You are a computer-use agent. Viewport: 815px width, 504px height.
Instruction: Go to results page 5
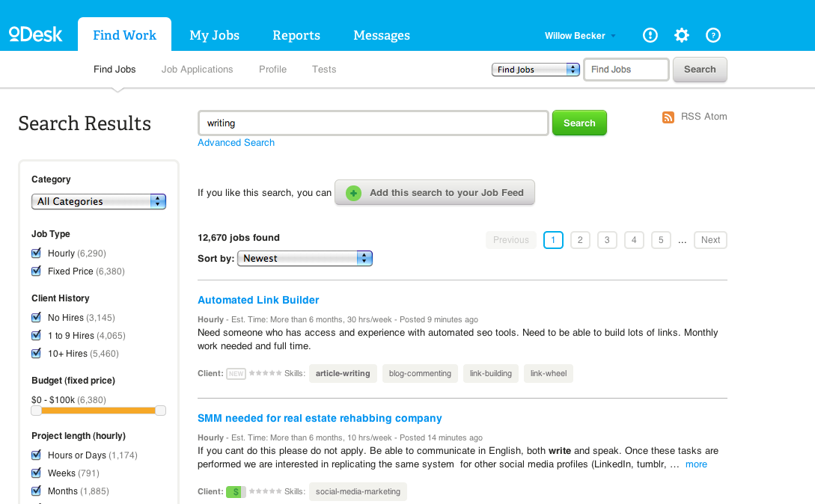[x=661, y=240]
